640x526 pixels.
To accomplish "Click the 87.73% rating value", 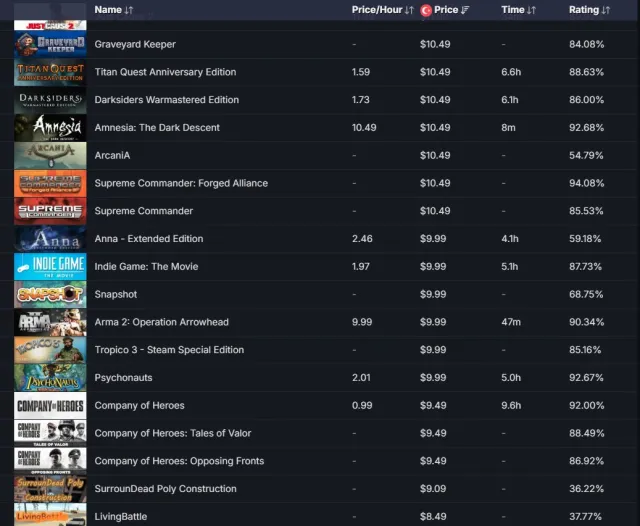I will click(585, 266).
